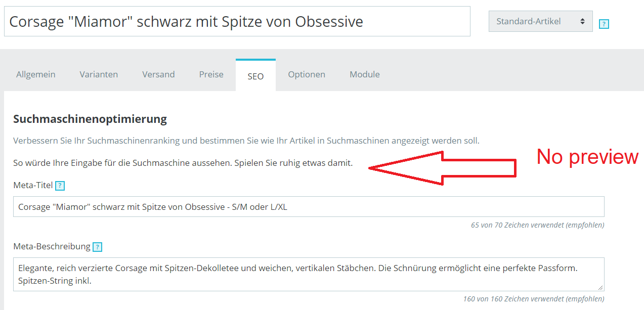Click the product name input field

(237, 21)
